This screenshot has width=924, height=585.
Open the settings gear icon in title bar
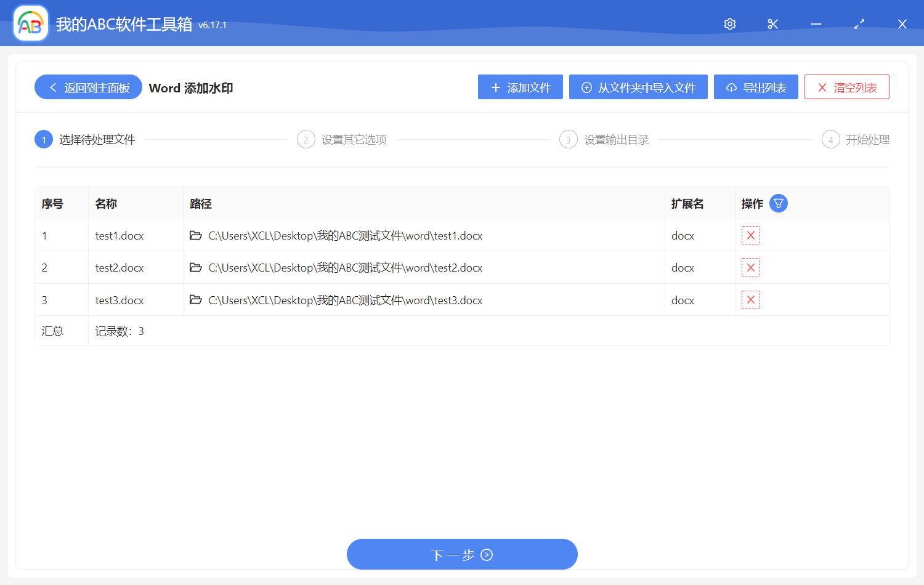coord(729,24)
